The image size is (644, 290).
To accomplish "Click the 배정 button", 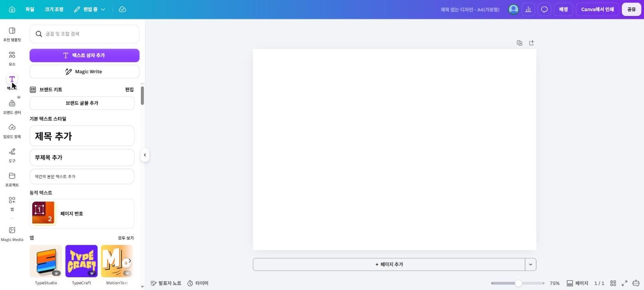I will pos(563,9).
